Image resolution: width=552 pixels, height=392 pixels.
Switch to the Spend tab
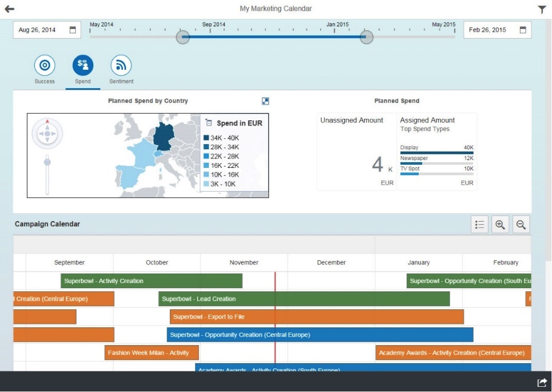[83, 65]
